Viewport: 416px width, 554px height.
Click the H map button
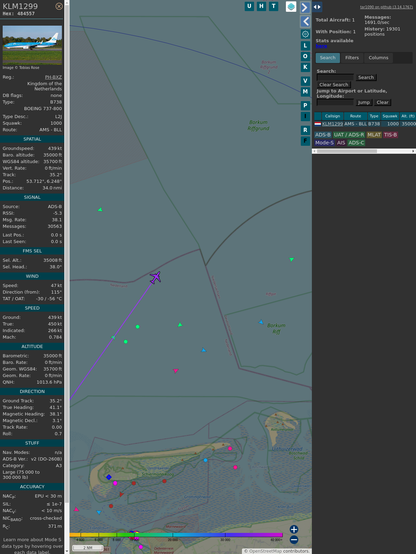tap(261, 6)
